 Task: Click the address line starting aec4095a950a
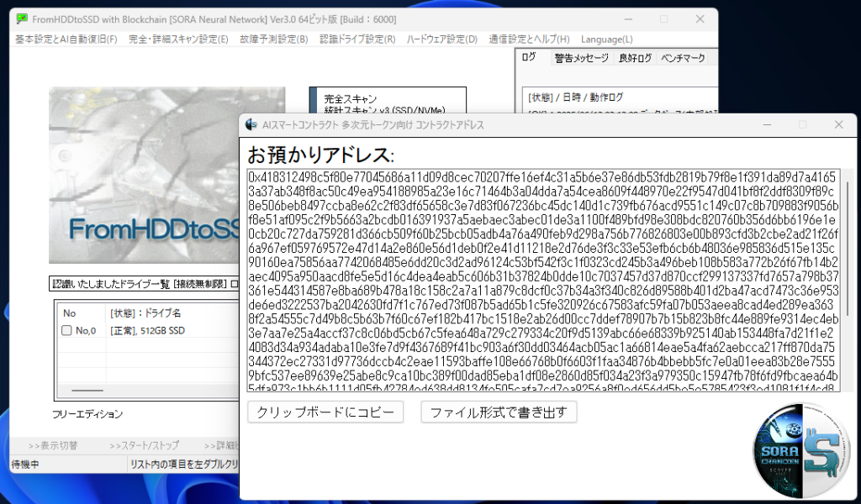pyautogui.click(x=544, y=276)
